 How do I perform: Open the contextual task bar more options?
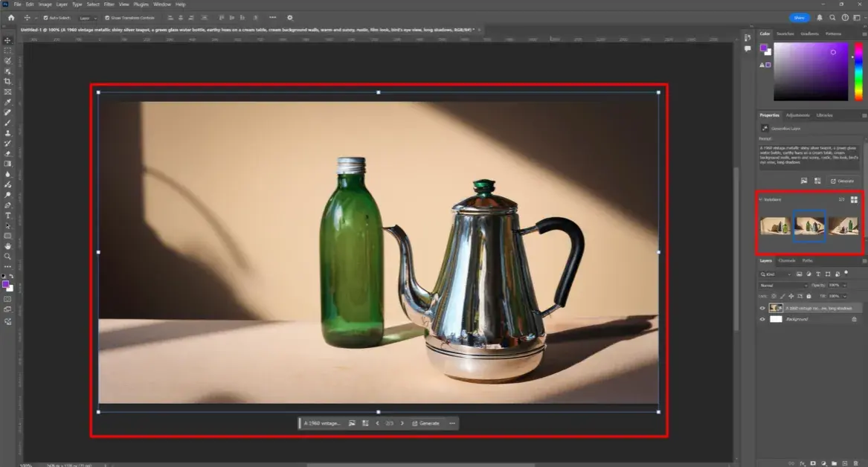pyautogui.click(x=452, y=423)
